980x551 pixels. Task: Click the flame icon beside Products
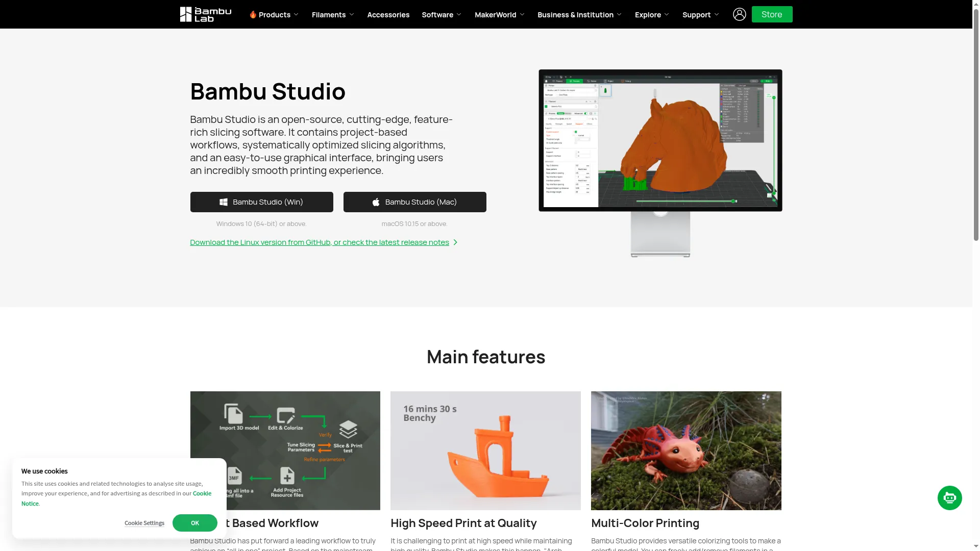(253, 14)
